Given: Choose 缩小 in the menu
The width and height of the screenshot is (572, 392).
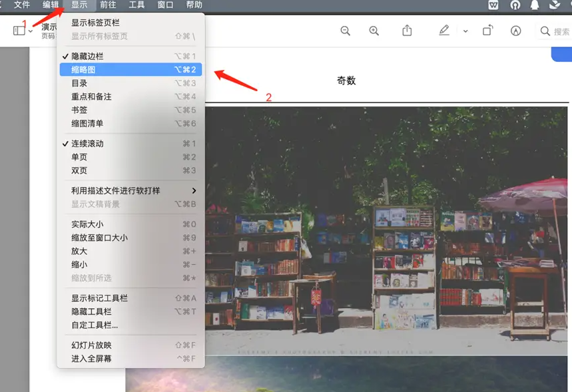Looking at the screenshot, I should [x=131, y=265].
